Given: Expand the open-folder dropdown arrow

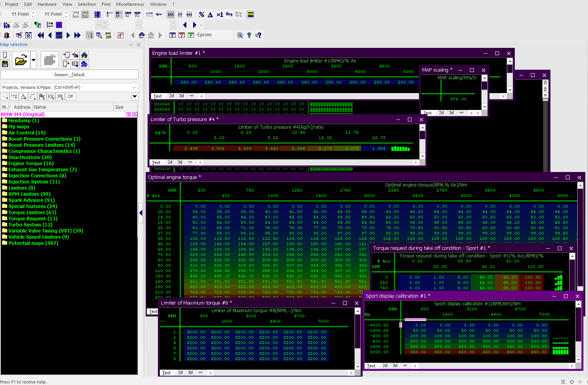Looking at the screenshot, I should click(x=33, y=60).
